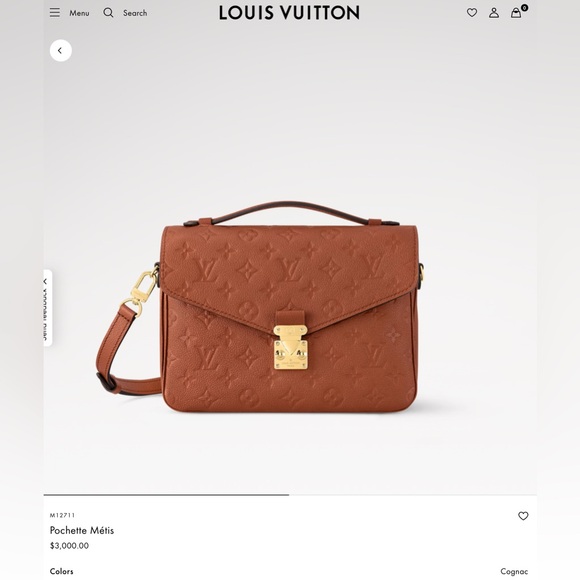The height and width of the screenshot is (580, 580).
Task: Open the wishlist heart in the header
Action: click(472, 13)
